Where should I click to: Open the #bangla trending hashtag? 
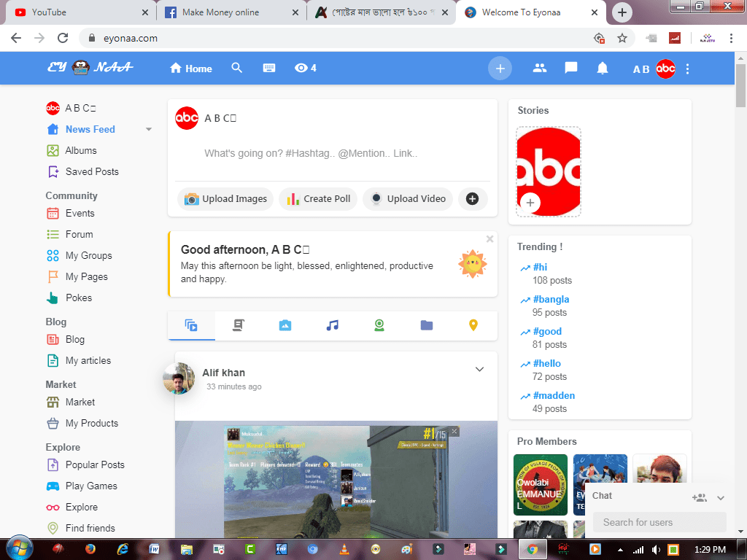pos(551,299)
